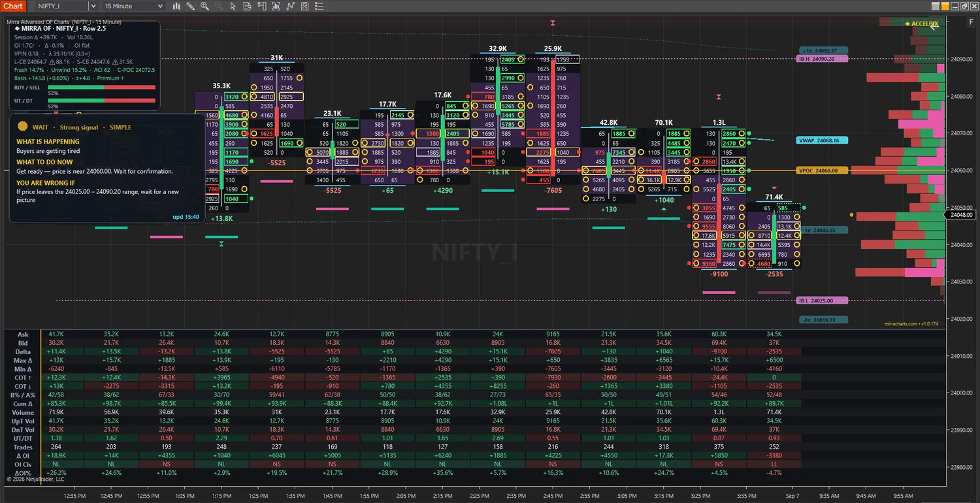980x503 pixels.
Task: Select the cursor pointer tool
Action: point(233,6)
